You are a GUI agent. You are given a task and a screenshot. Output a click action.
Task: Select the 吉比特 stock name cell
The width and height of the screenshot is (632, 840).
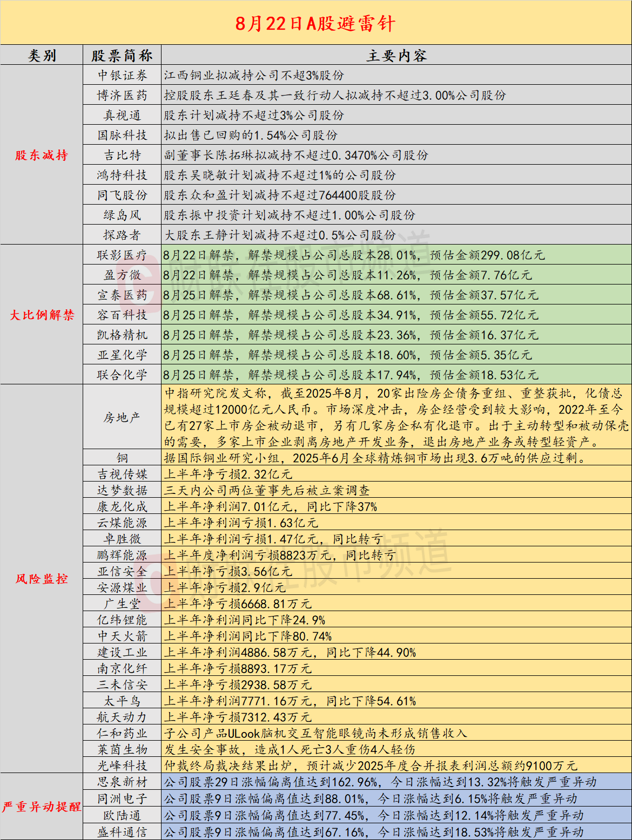122,155
